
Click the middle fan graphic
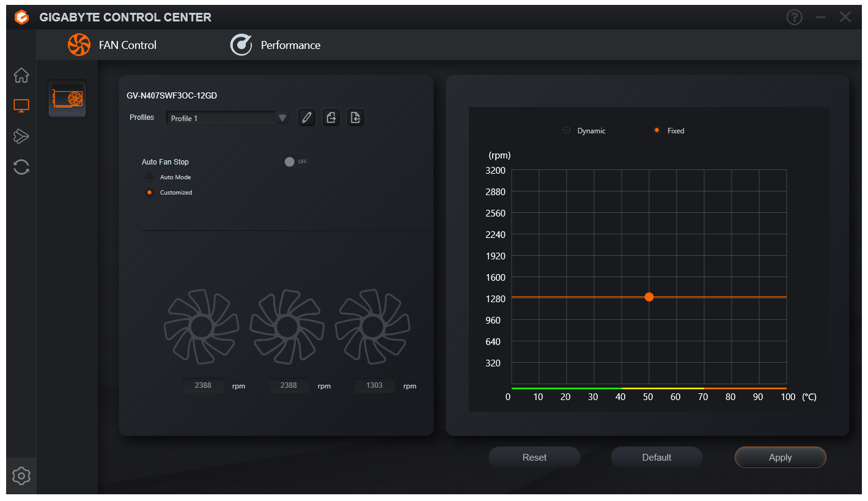(x=287, y=327)
